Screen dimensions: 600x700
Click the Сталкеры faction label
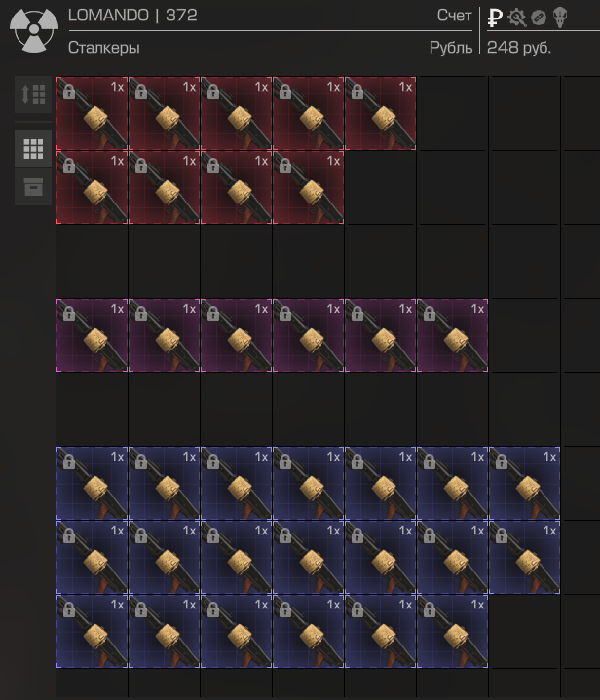(103, 48)
